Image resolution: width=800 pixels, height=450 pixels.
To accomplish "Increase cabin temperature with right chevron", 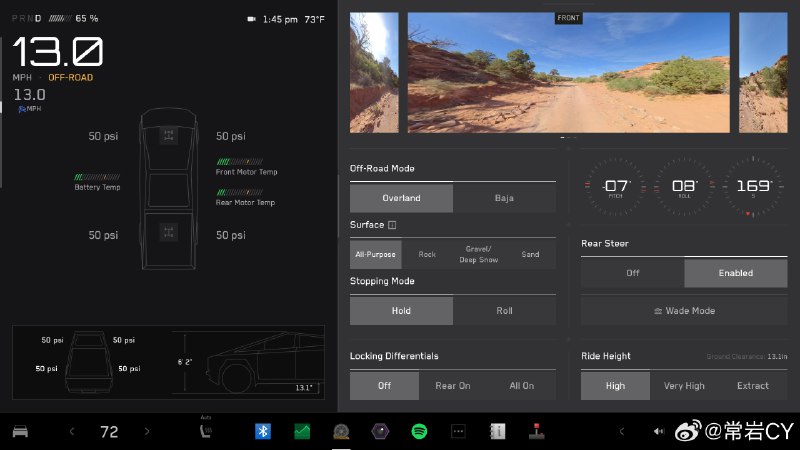I will tap(147, 432).
